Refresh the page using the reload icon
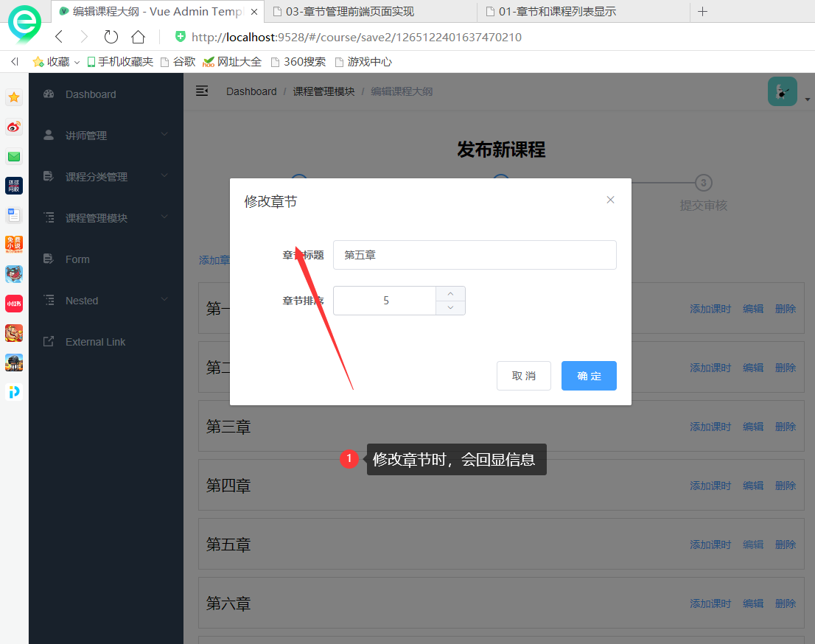The width and height of the screenshot is (815, 644). point(111,36)
